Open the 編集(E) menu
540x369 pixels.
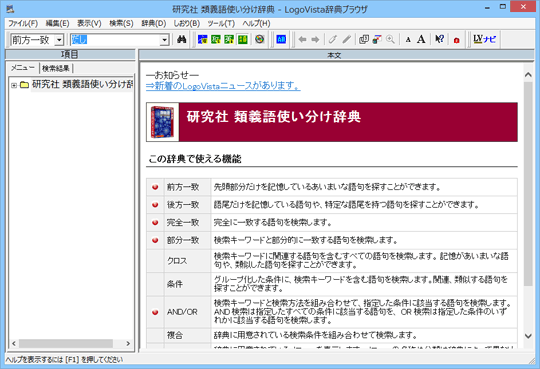58,23
